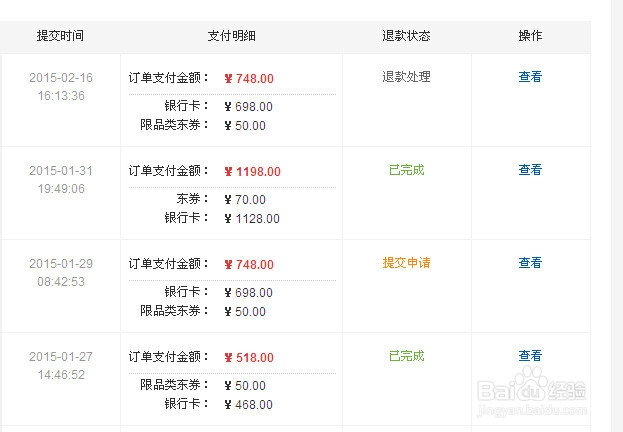Click 查看 link for the 2015-02-16 refund
623x432 pixels.
(530, 77)
